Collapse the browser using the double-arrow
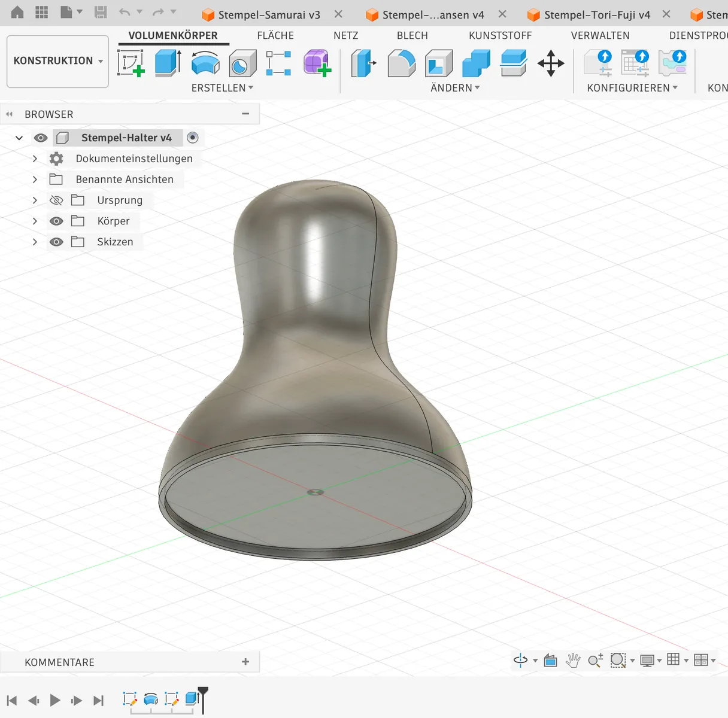728x718 pixels. coord(10,114)
